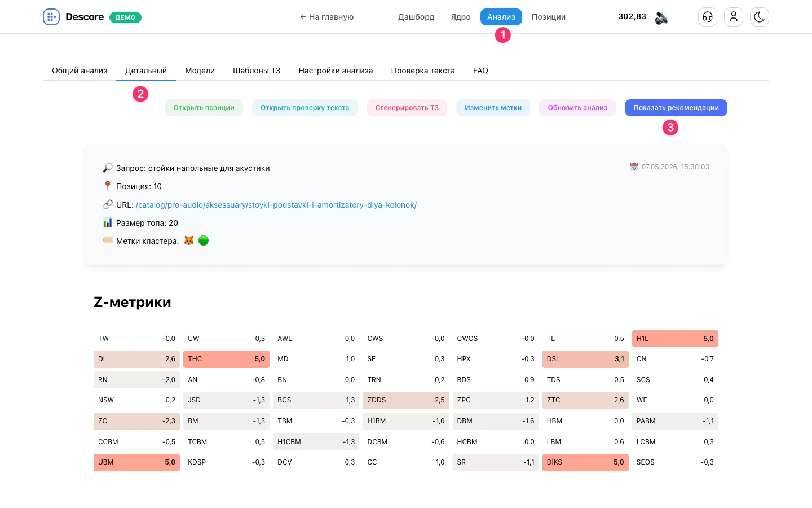This screenshot has width=812, height=508.
Task: Click the DSL metric cell
Action: pos(585,359)
